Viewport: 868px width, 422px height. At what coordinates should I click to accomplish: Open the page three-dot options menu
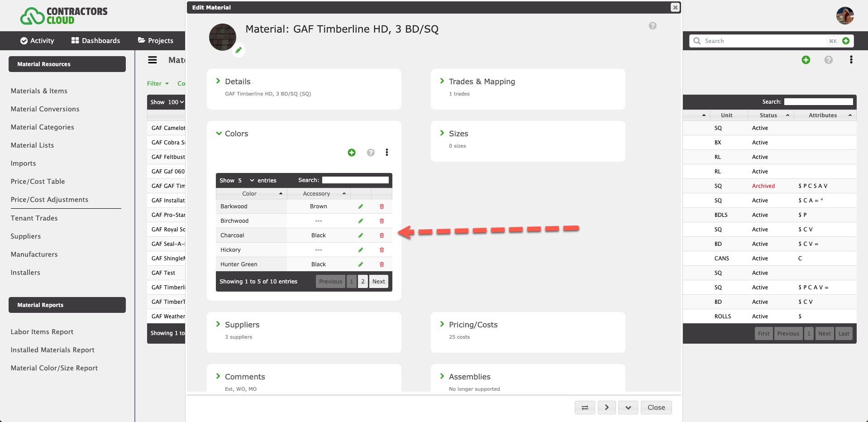click(851, 60)
